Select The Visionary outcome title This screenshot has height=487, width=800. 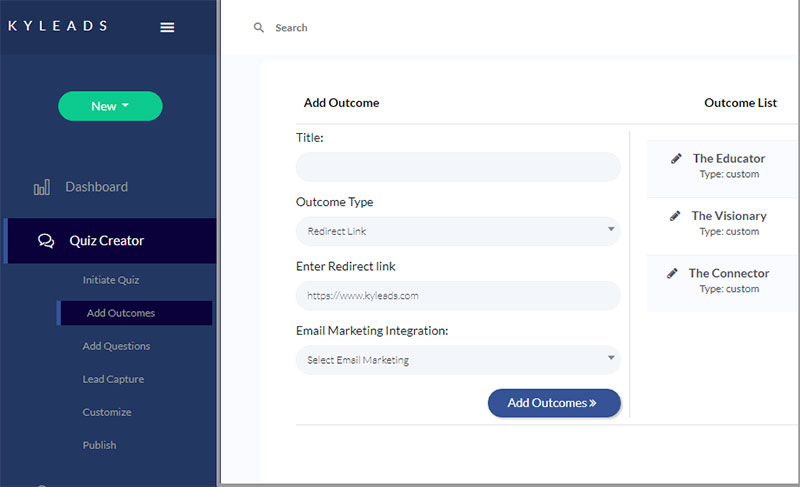729,216
